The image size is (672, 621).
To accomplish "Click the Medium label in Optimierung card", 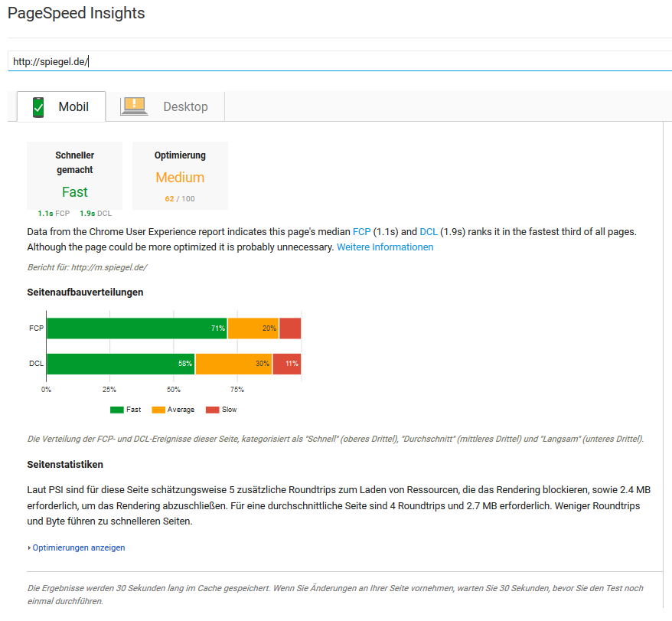I will [x=179, y=177].
